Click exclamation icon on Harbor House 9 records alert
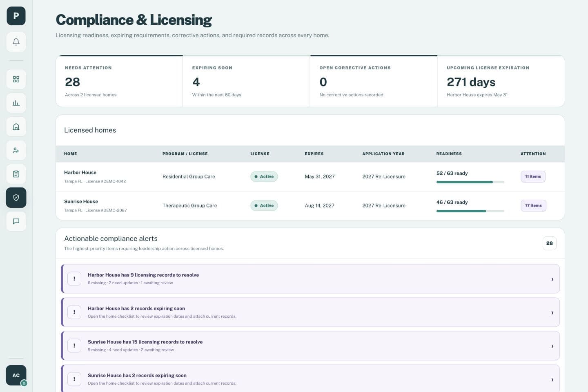The image size is (588, 392). click(x=74, y=279)
